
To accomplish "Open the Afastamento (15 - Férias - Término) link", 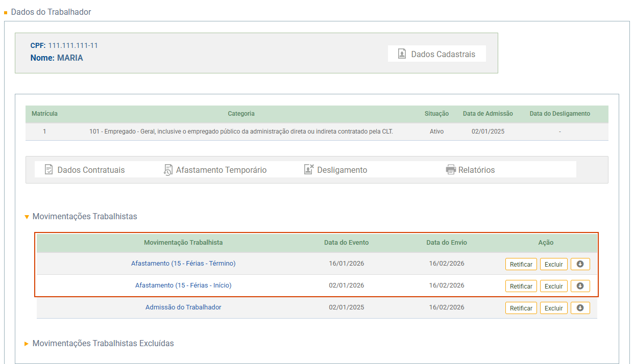I will click(183, 264).
